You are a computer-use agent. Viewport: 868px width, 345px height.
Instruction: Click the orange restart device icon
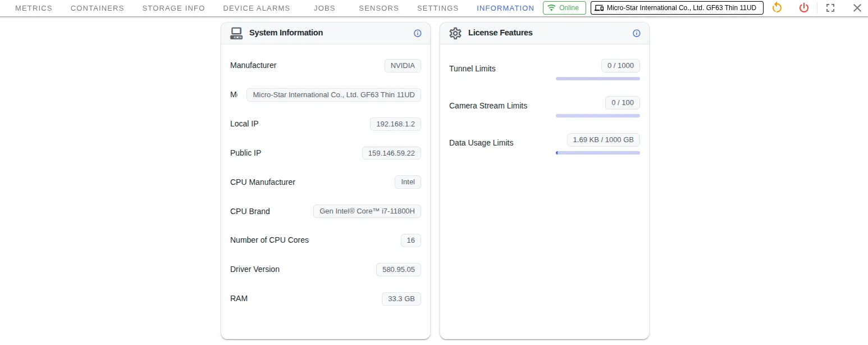[x=777, y=8]
